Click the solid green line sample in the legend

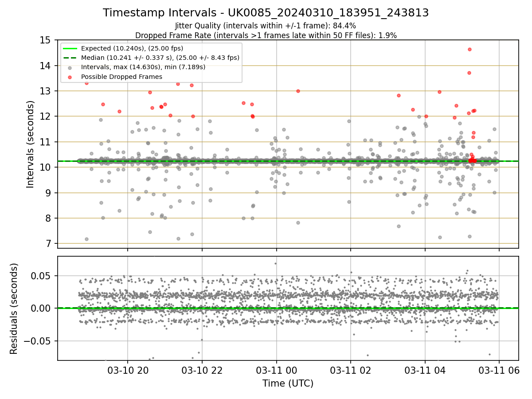70,48
